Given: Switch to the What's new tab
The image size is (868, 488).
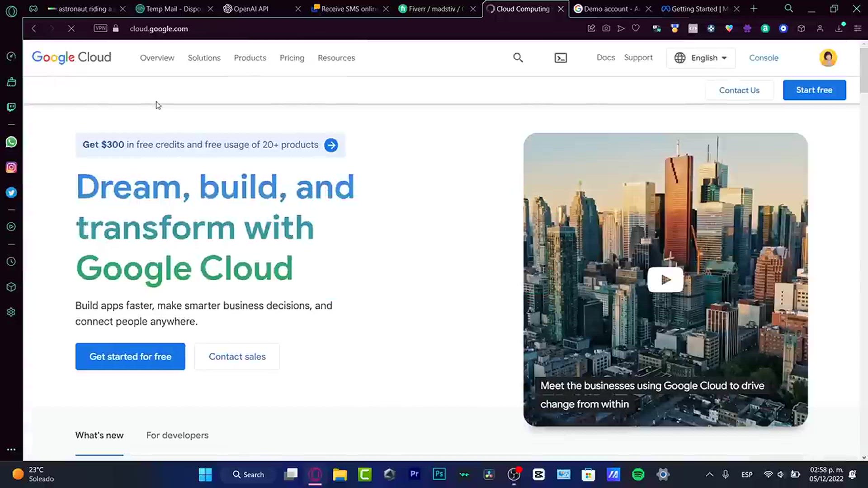Looking at the screenshot, I should point(99,435).
